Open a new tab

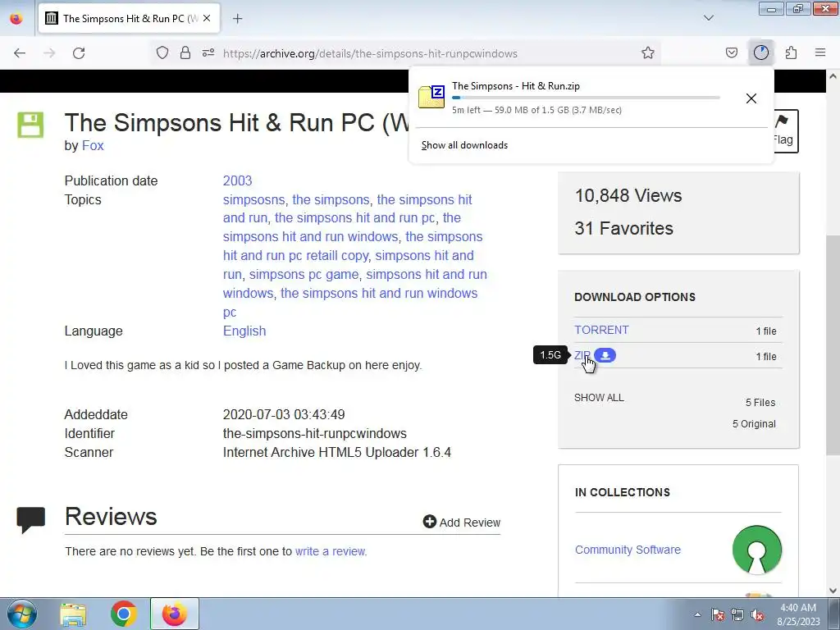coord(237,19)
